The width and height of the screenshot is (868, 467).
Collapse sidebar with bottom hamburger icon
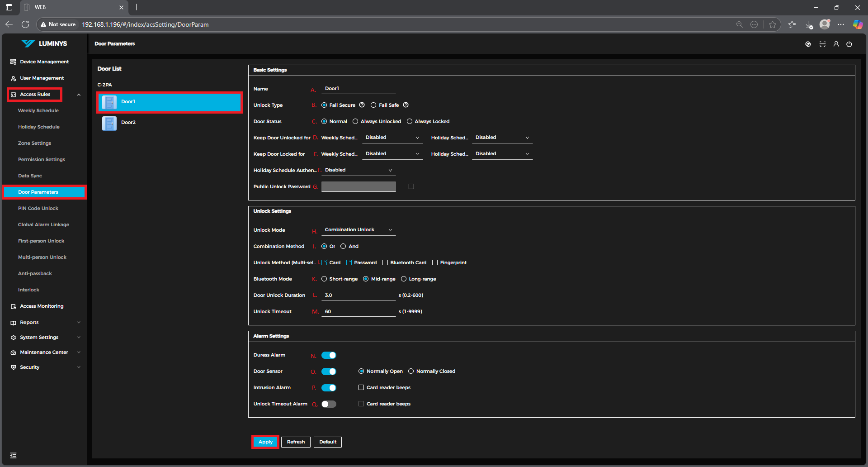coord(14,455)
